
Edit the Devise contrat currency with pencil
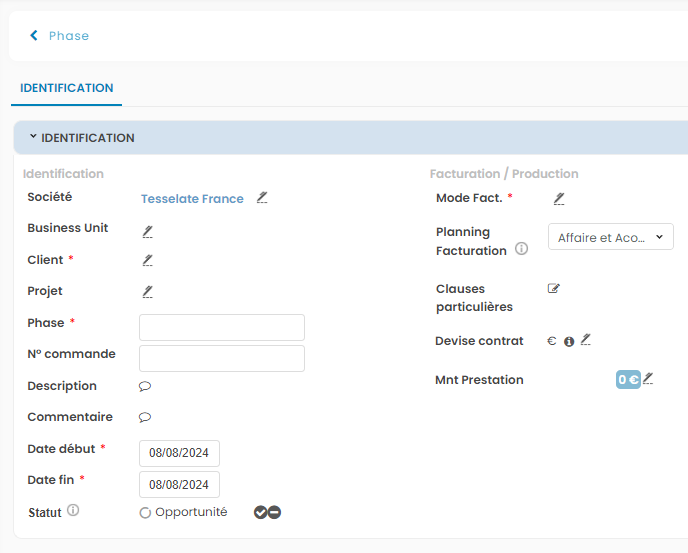point(586,341)
